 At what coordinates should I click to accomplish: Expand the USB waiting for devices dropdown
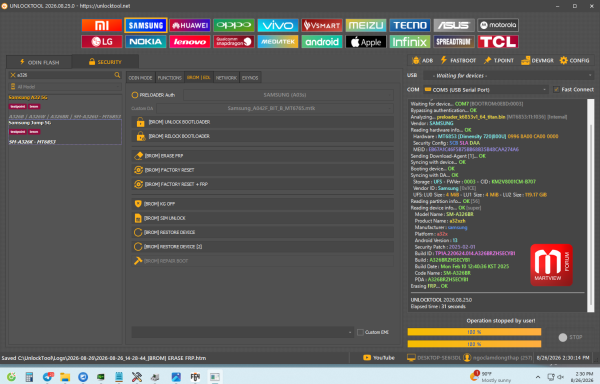coord(508,75)
